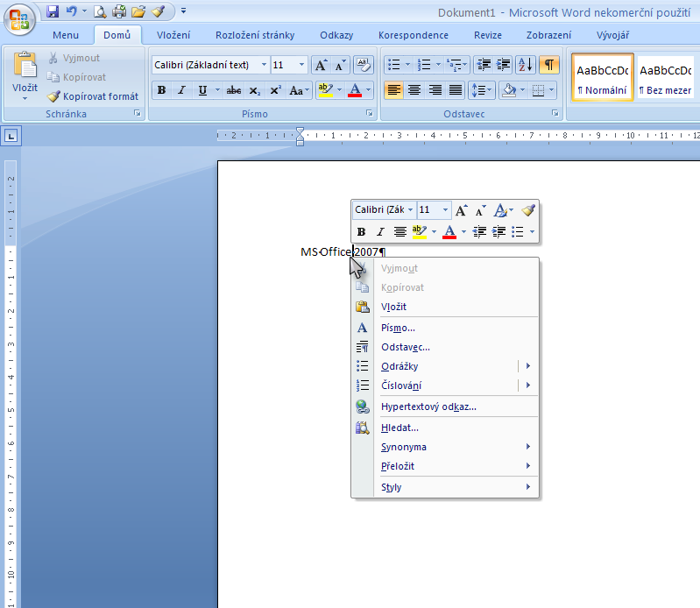The height and width of the screenshot is (608, 700).
Task: Expand ribbon font size dropdown
Action: [301, 65]
